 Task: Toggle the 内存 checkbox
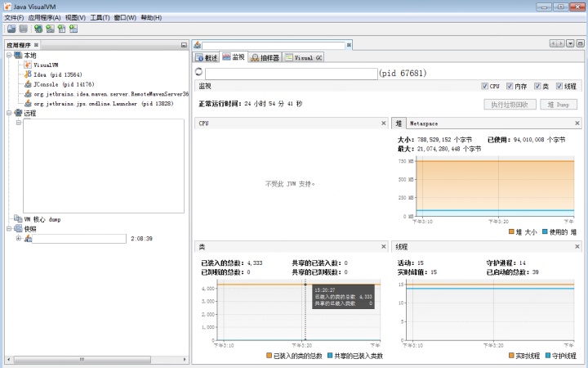510,86
